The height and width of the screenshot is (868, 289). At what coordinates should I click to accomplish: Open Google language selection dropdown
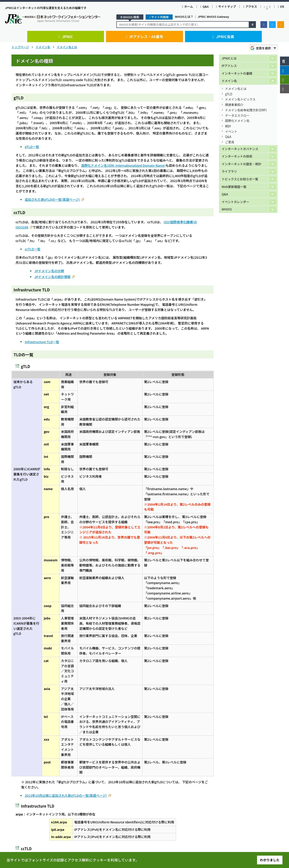[263, 48]
